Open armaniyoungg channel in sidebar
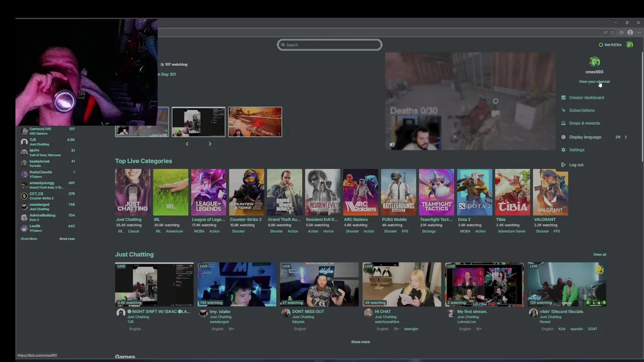Image resolution: width=644 pixels, height=362 pixels. (48, 185)
